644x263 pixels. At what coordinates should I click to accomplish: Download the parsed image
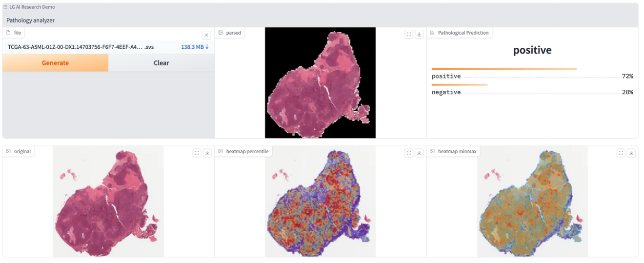click(419, 34)
